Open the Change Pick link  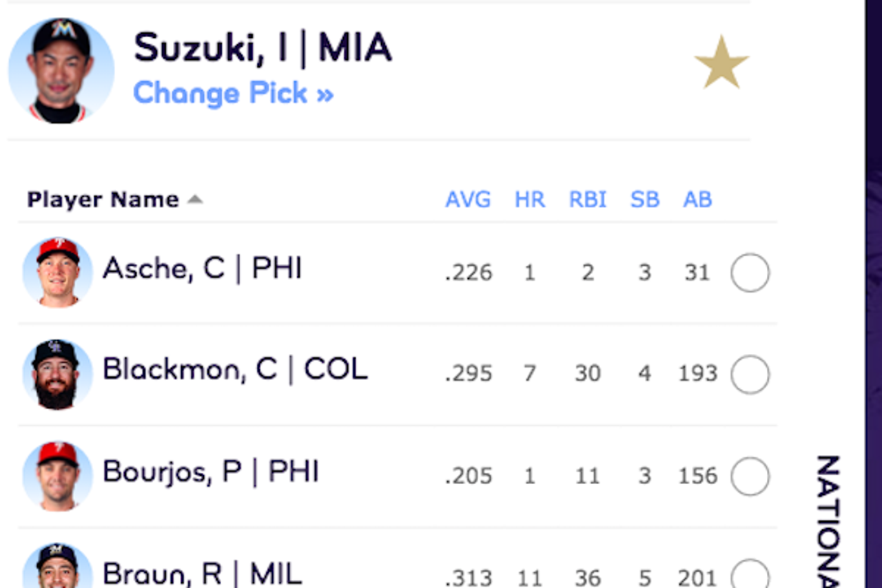click(x=233, y=93)
